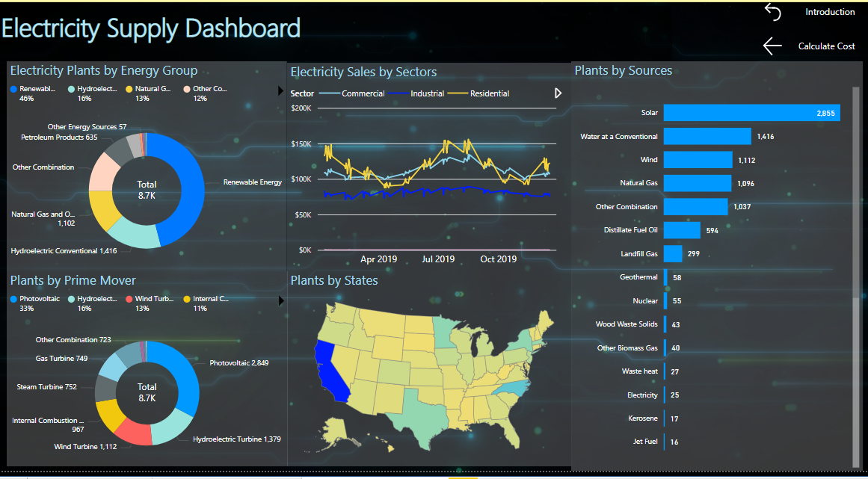
Task: Click the Wind Turbine legend marker
Action: 129,299
